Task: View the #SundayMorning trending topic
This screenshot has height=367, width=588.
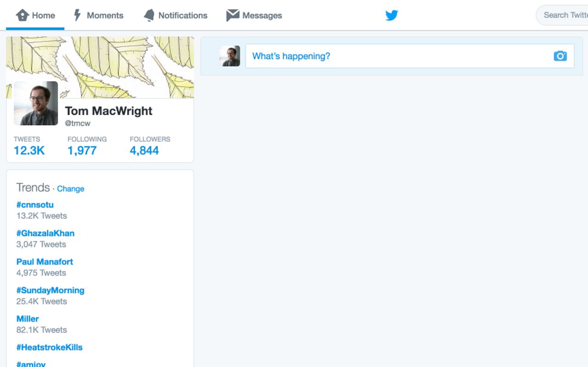Action: pyautogui.click(x=50, y=290)
